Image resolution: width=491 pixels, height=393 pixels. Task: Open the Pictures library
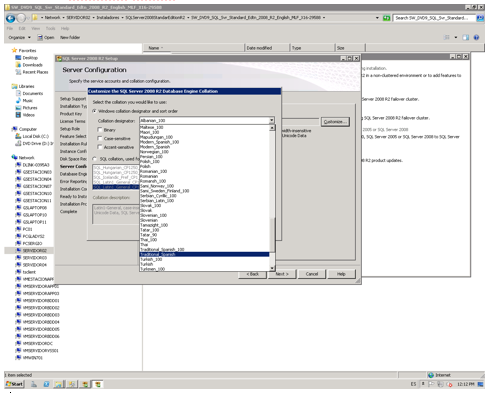coord(27,108)
